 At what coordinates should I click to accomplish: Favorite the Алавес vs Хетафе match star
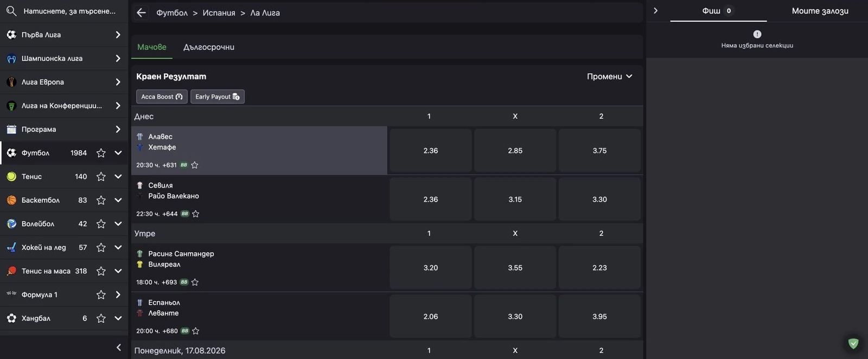(195, 165)
